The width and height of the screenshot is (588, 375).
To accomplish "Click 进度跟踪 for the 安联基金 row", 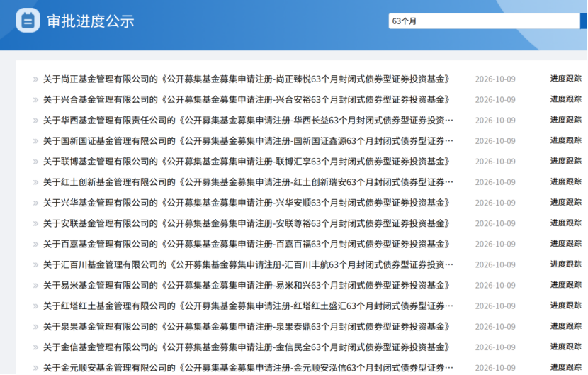I will tap(566, 223).
